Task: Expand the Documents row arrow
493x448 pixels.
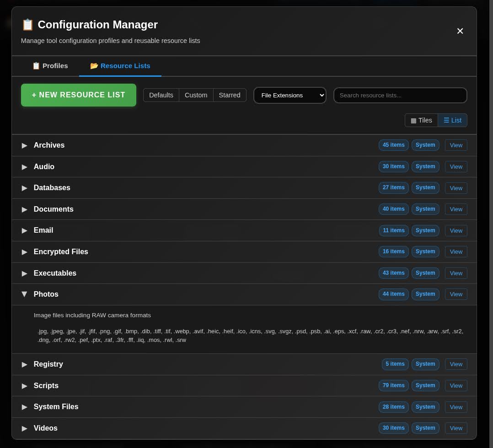Action: 24,209
